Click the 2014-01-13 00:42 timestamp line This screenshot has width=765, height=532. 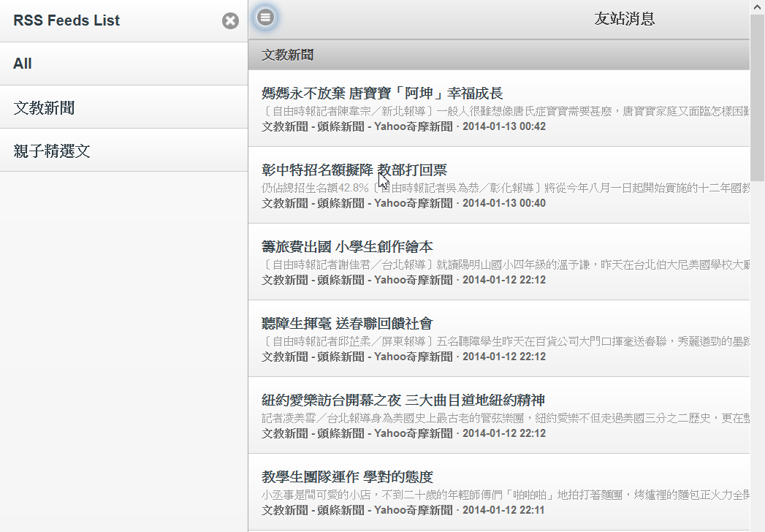403,126
